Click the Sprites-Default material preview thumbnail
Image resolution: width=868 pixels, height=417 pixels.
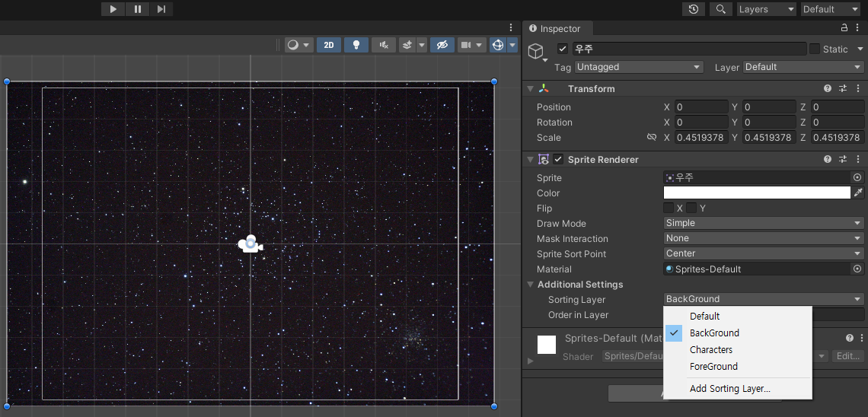(x=547, y=345)
